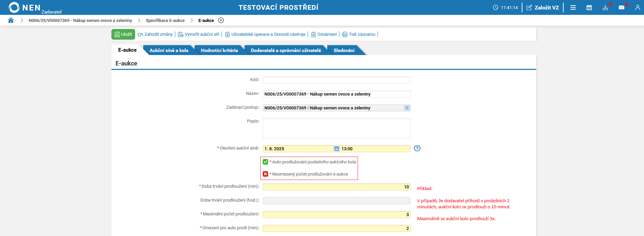Click Vytvořit aukční síň toolbar action
The image size is (644, 236).
[x=199, y=34]
